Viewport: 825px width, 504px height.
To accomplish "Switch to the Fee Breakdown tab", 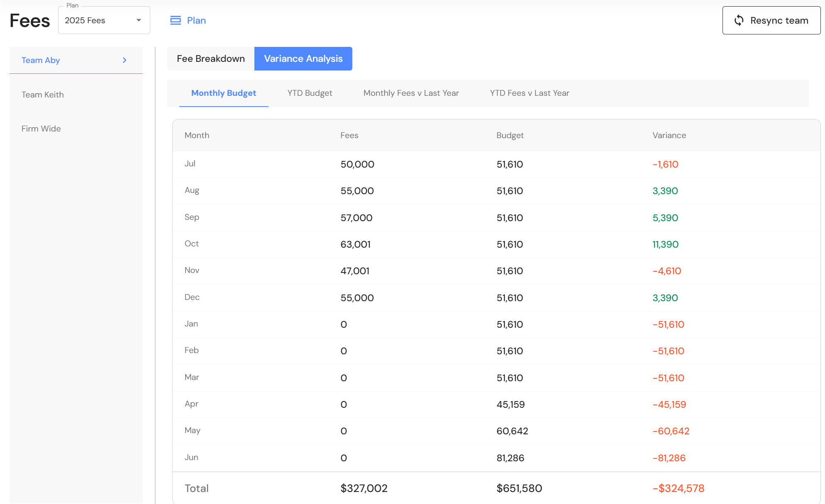I will [211, 58].
